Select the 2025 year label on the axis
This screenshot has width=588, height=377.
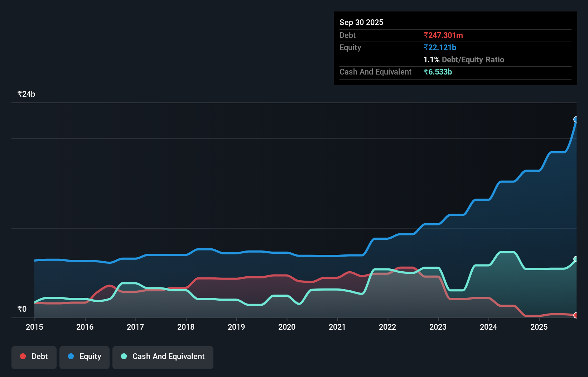539,327
